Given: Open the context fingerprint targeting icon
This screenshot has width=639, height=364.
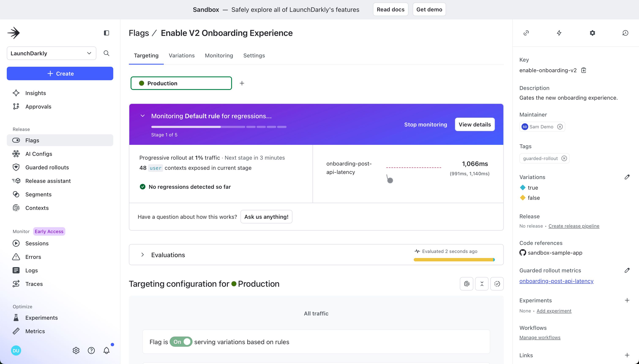Looking at the screenshot, I should coord(467,284).
